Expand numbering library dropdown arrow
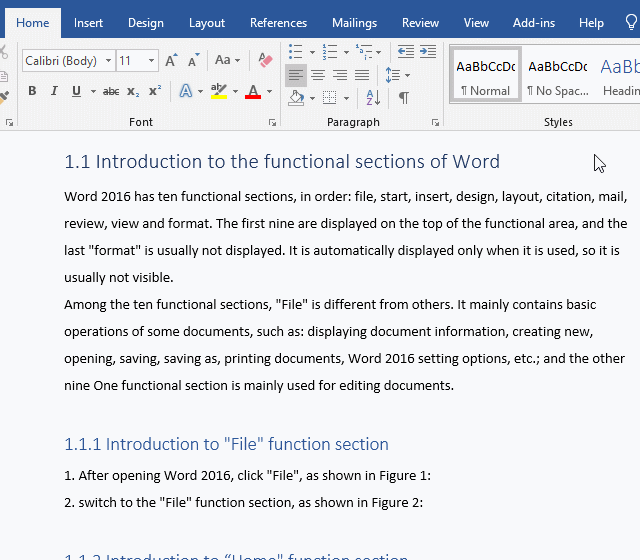Screen dimensions: 640x560 [x=346, y=52]
